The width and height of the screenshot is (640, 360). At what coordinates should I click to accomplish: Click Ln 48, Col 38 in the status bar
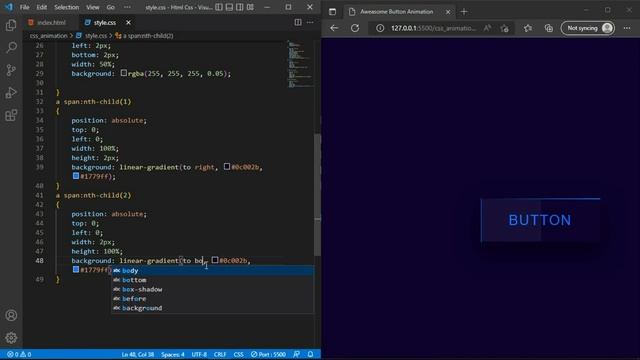(x=138, y=354)
